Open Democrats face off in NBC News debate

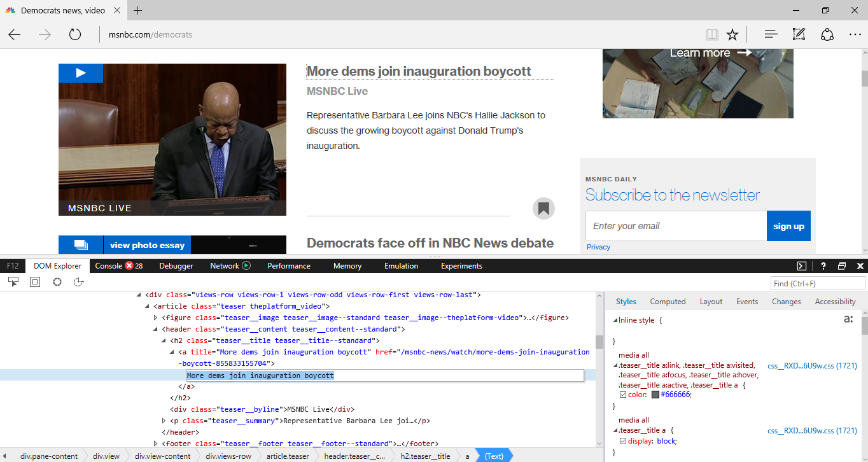(430, 243)
